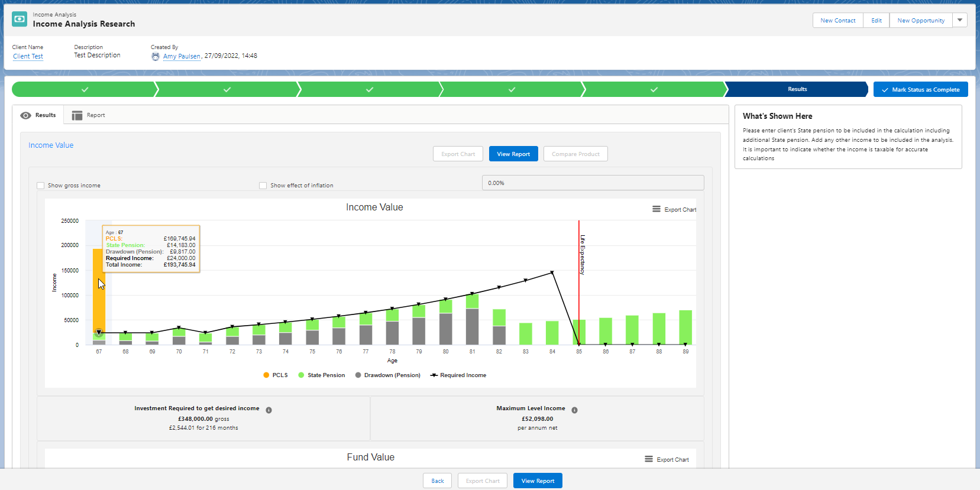Click the Edit button
Screen dimensions: 980x490
click(x=876, y=20)
